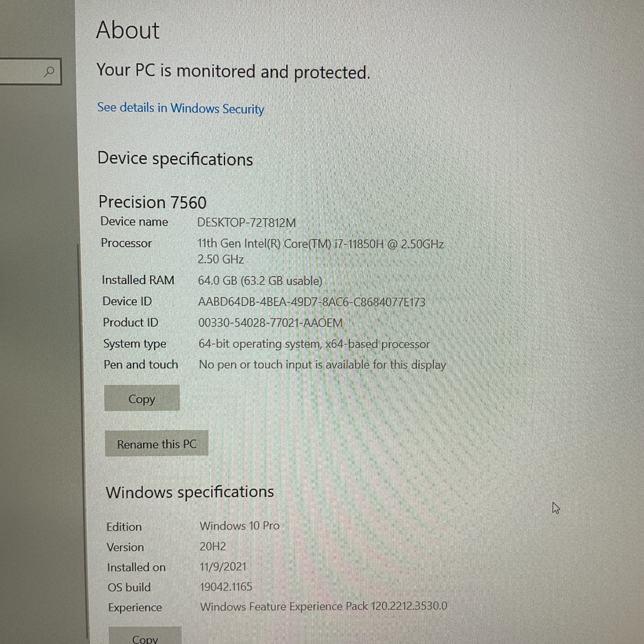Image resolution: width=644 pixels, height=644 pixels.
Task: Click Copy button under Windows specifications
Action: point(145,636)
